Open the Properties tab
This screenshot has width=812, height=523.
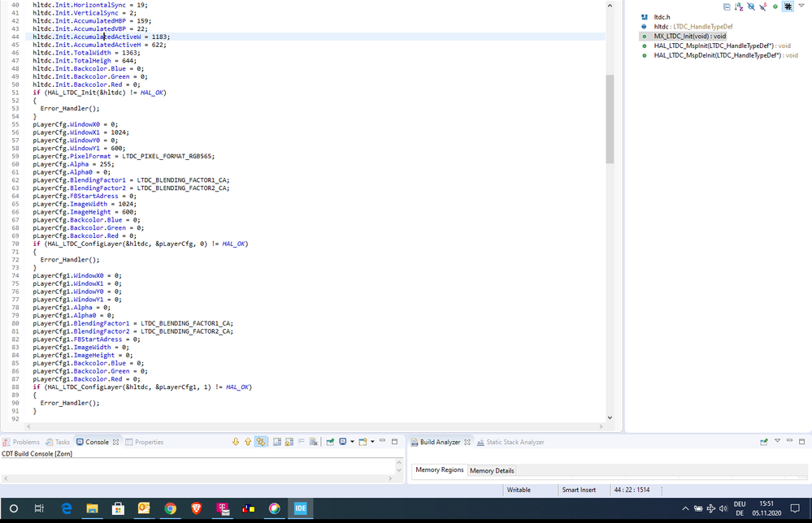coord(144,443)
